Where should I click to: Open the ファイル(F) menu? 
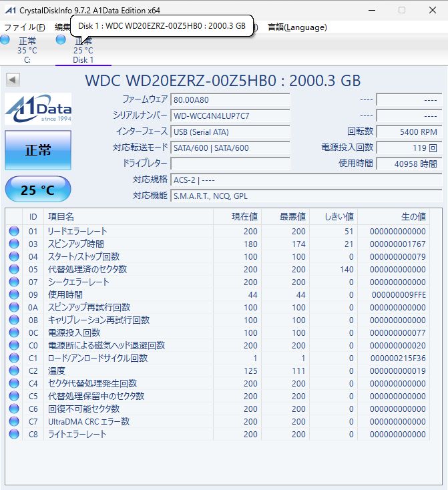point(25,27)
